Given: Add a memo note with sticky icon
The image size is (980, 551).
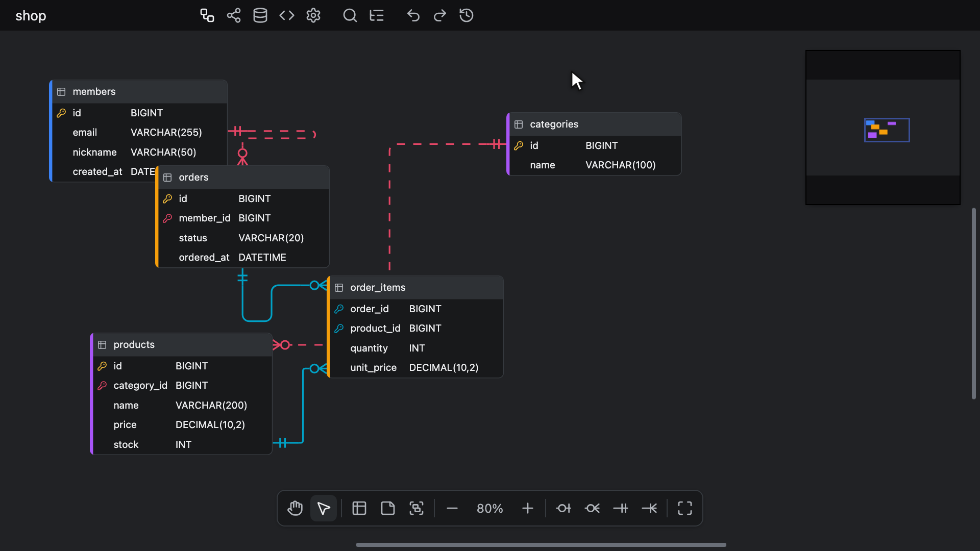Looking at the screenshot, I should pyautogui.click(x=388, y=508).
